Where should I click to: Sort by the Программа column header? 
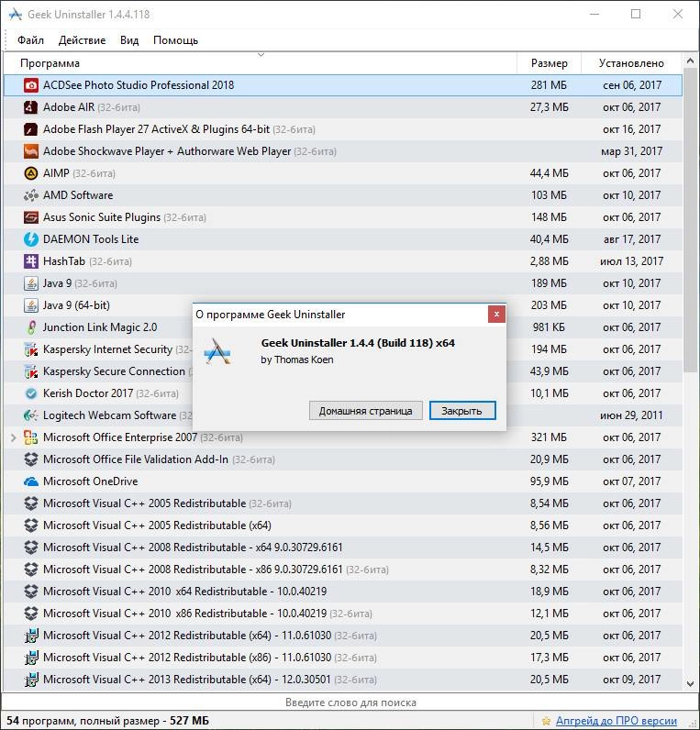tap(260, 63)
